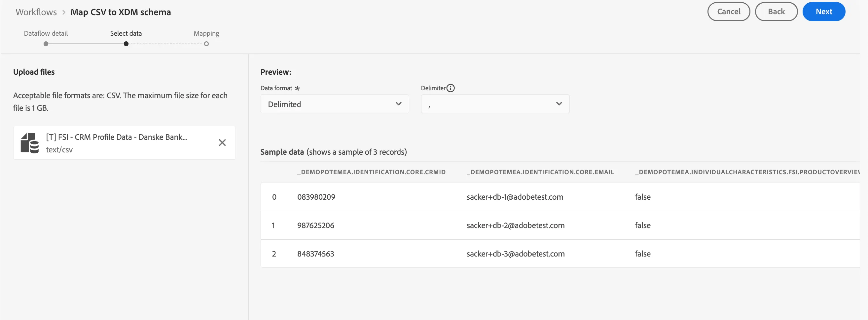
Task: Click CRM ID 848374563 cell
Action: (315, 254)
